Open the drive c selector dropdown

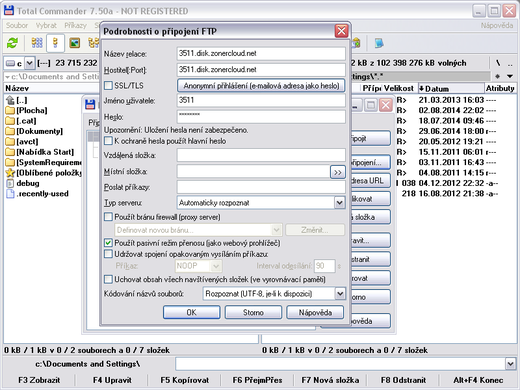30,63
